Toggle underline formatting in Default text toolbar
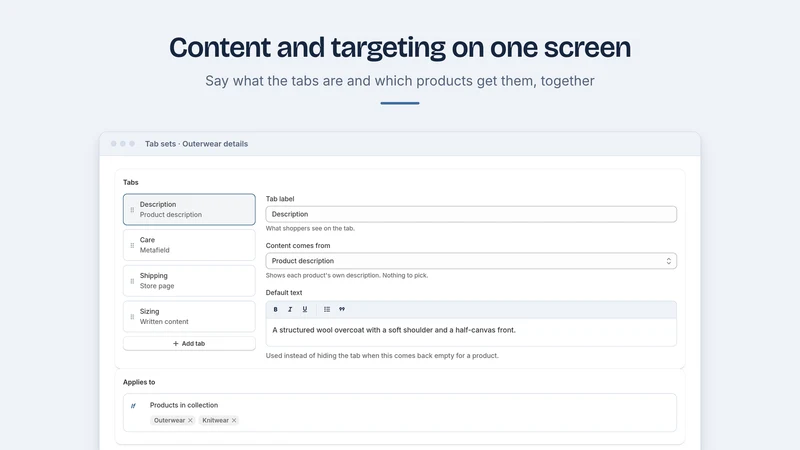Viewport: 800px width, 450px height. click(305, 309)
